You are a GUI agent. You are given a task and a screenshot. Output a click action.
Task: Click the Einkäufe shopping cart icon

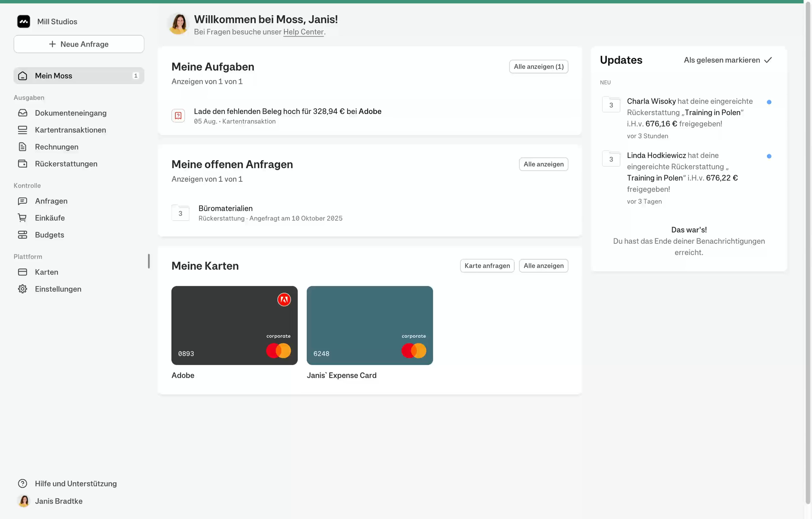tap(23, 218)
